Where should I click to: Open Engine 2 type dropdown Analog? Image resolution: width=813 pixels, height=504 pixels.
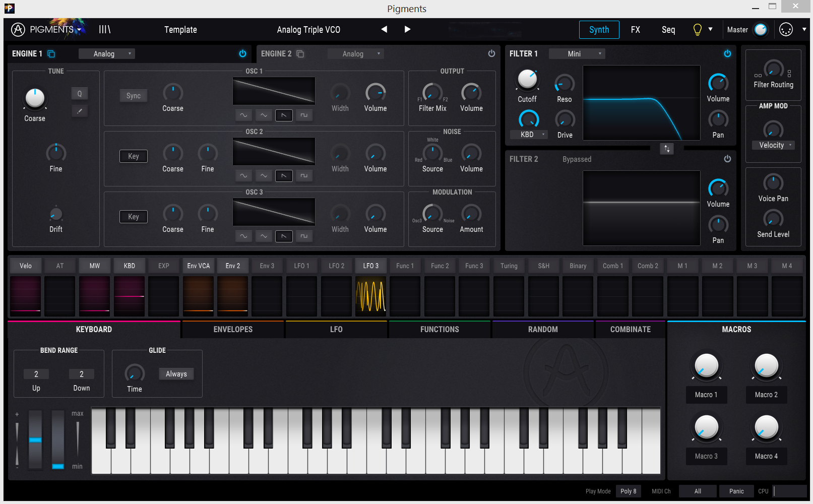pos(356,54)
